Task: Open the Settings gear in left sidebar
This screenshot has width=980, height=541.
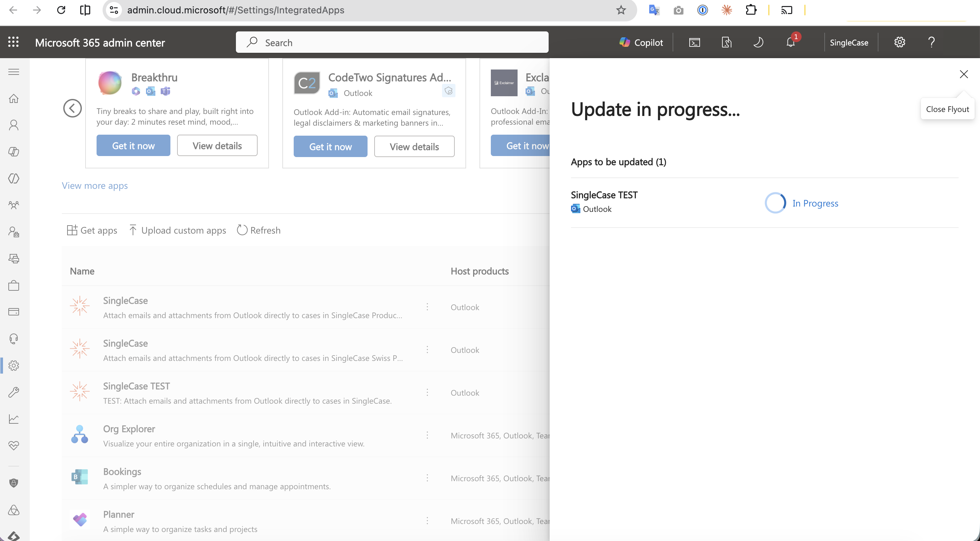Action: [x=14, y=365]
